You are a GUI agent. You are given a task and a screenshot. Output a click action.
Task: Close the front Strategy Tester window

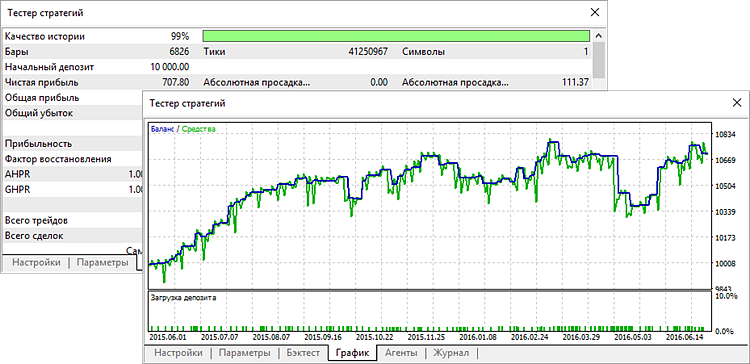click(737, 103)
